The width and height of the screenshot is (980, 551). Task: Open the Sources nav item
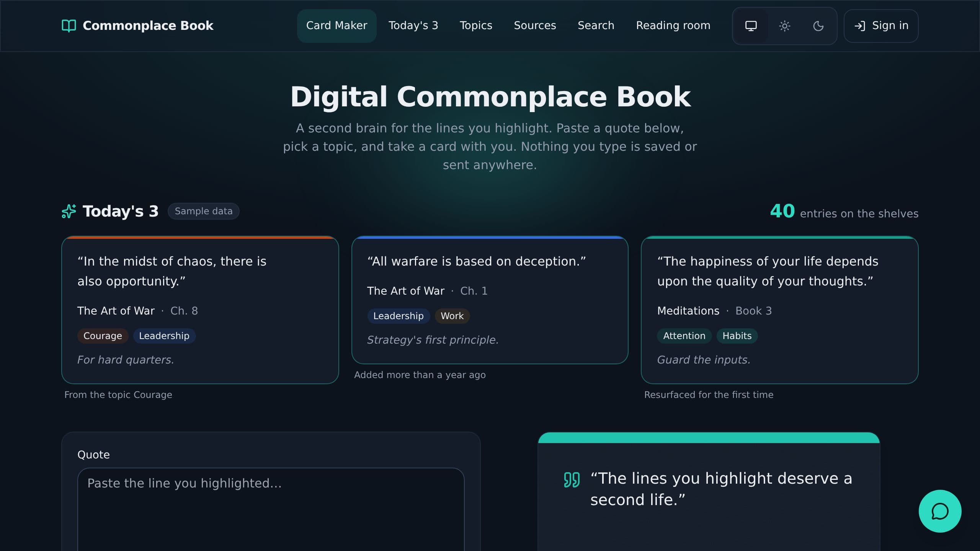[x=535, y=26]
